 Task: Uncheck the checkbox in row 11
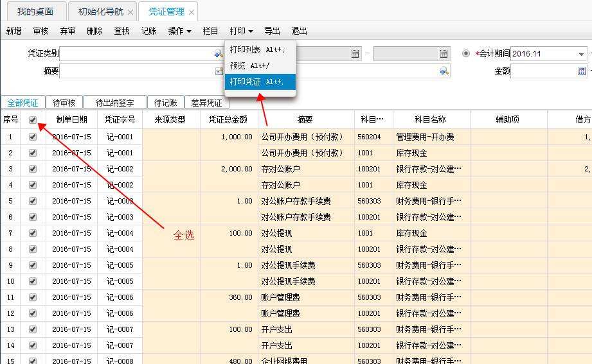pos(33,297)
